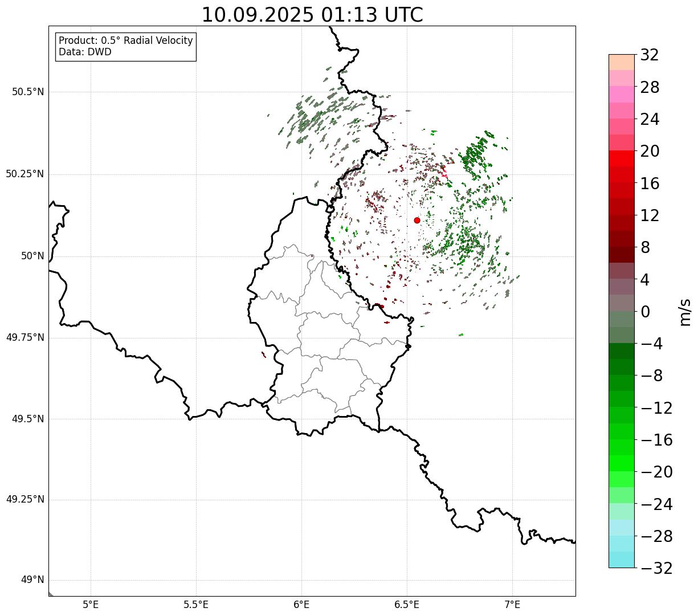The width and height of the screenshot is (698, 616).
Task: Click the red radar site marker dot
Action: pyautogui.click(x=417, y=220)
